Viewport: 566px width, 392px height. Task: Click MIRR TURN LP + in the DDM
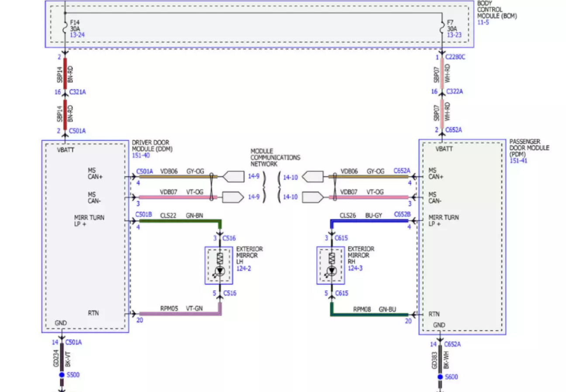point(89,220)
